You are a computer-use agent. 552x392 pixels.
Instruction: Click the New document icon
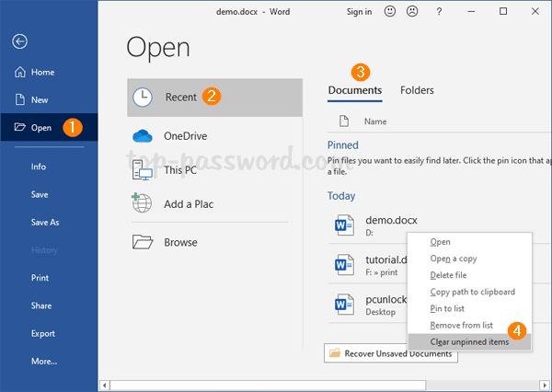19,99
